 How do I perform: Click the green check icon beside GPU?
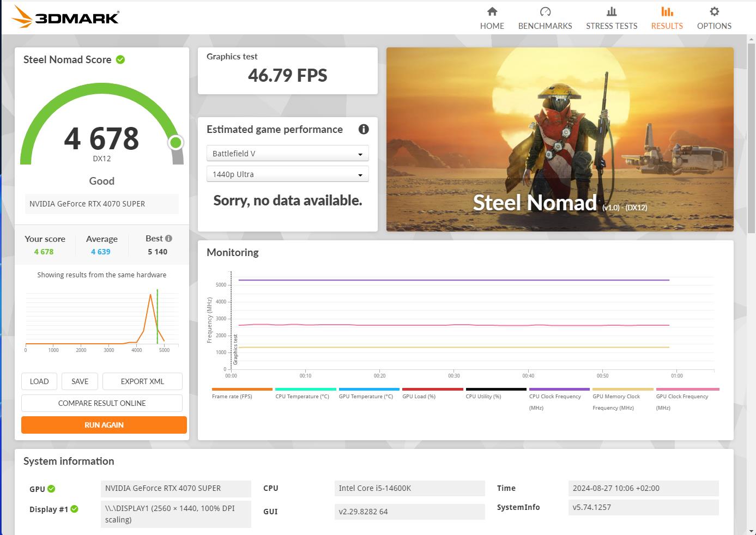click(51, 489)
